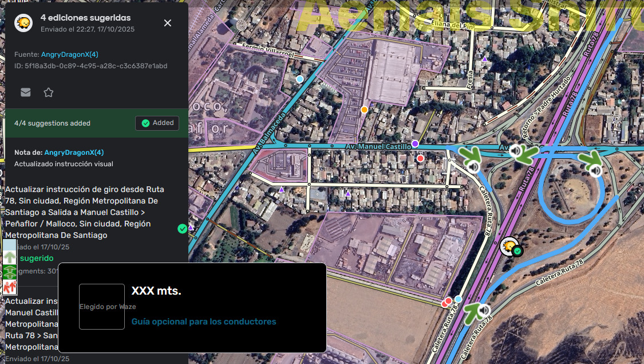The image size is (644, 364).
Task: Close the 4 ediciones sugeridas panel
Action: (168, 23)
